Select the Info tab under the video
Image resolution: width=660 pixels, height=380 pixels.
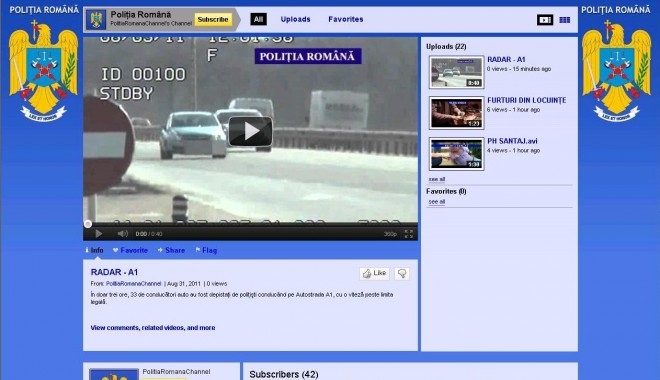click(x=94, y=250)
